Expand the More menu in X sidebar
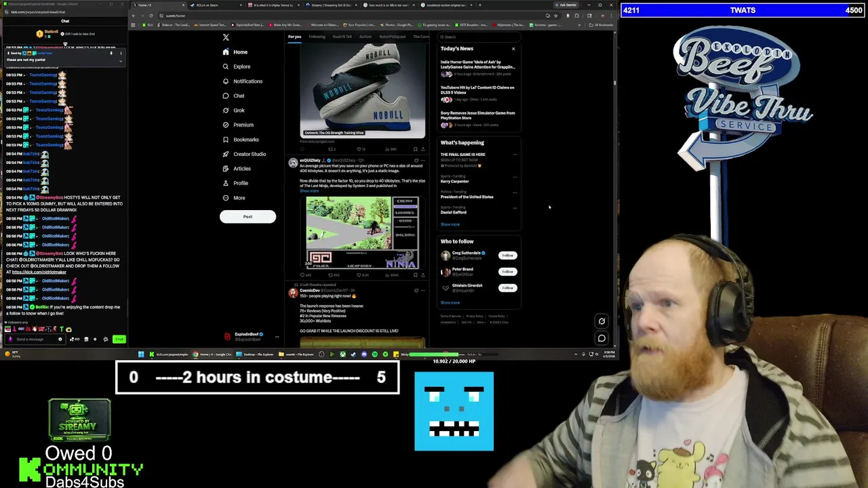The width and height of the screenshot is (868, 488). tap(233, 198)
